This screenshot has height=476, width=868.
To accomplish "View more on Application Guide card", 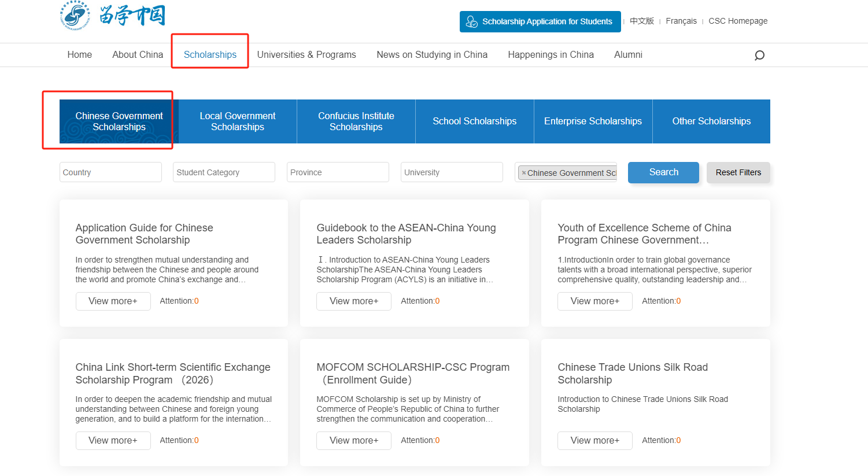I will [x=113, y=301].
